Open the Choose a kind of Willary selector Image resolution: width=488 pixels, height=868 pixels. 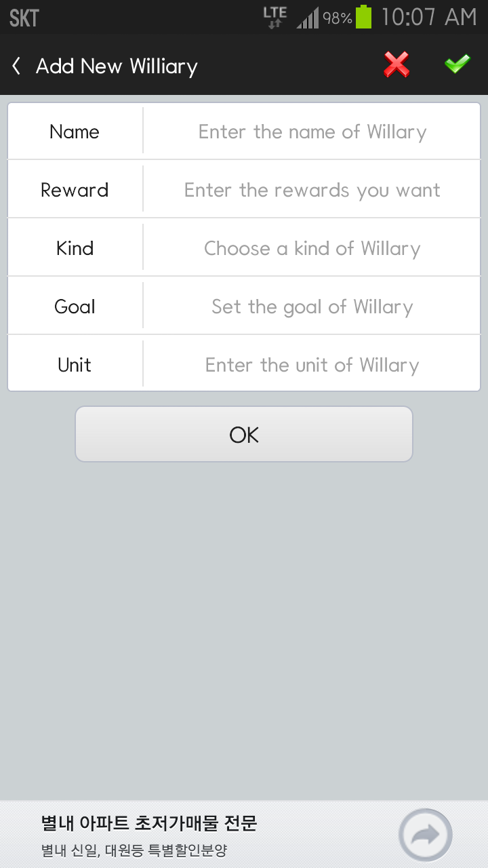(312, 248)
